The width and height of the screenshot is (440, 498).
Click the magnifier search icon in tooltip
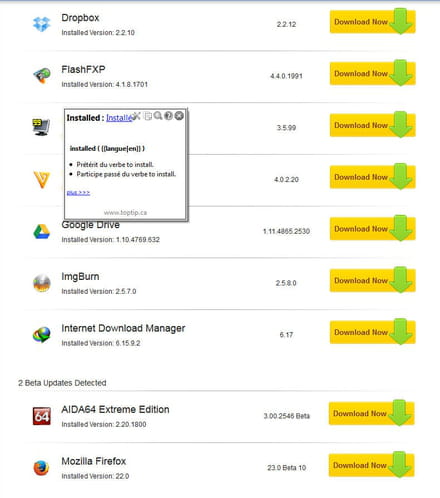click(x=158, y=116)
